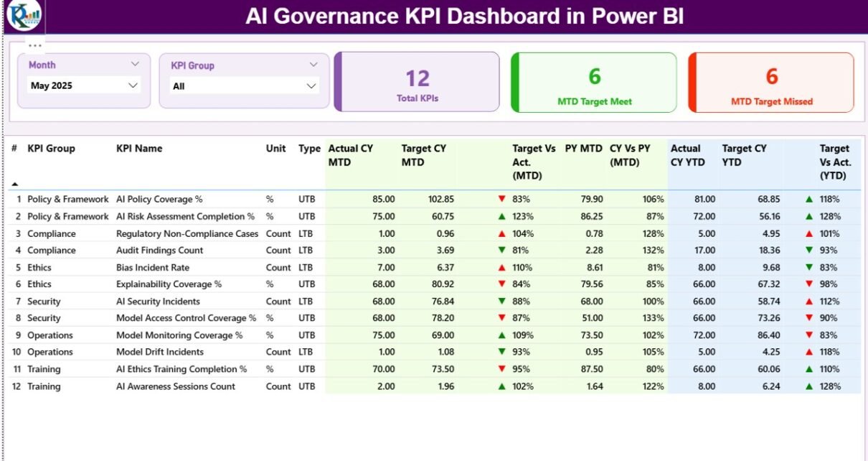Select the MTD Target Missed card
868x461 pixels.
point(771,83)
